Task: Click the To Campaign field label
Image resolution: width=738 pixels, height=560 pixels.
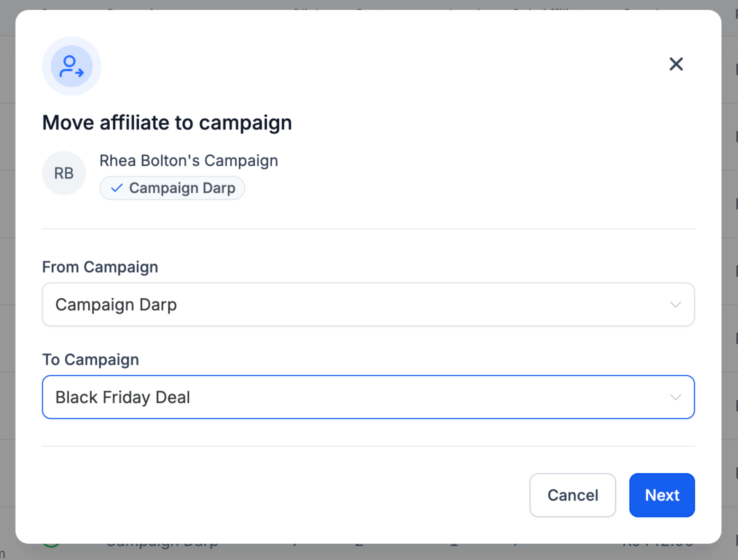Action: 90,359
